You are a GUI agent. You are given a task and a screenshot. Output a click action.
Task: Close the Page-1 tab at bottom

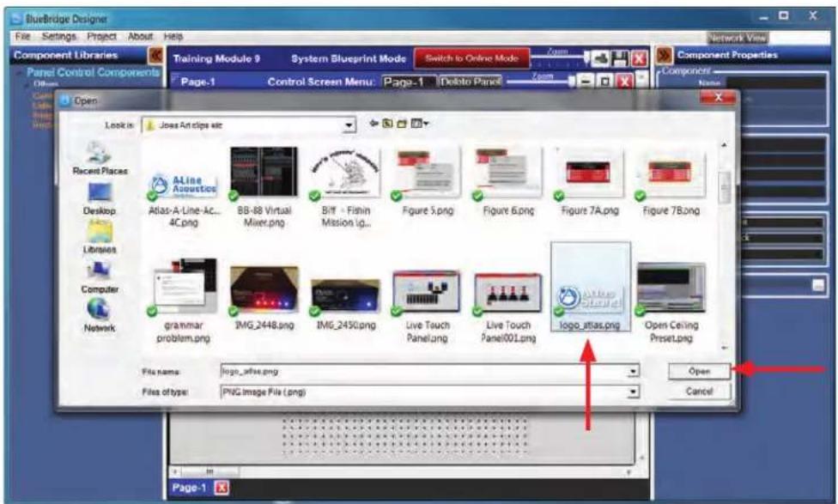(x=222, y=488)
